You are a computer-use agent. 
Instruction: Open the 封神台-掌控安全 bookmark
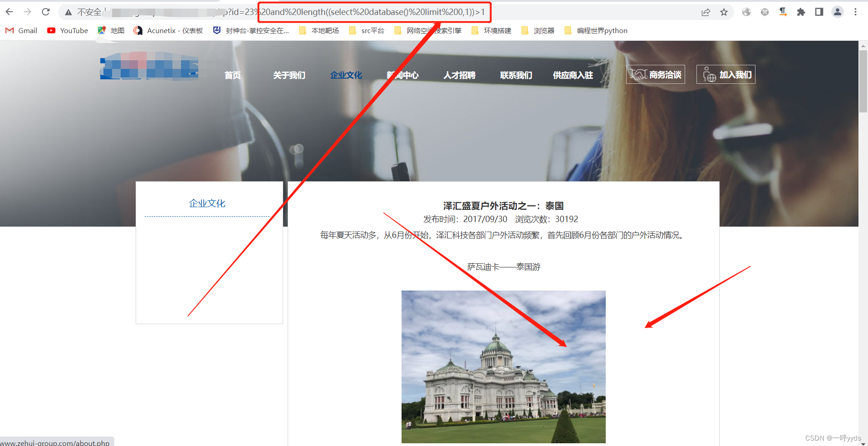click(251, 30)
